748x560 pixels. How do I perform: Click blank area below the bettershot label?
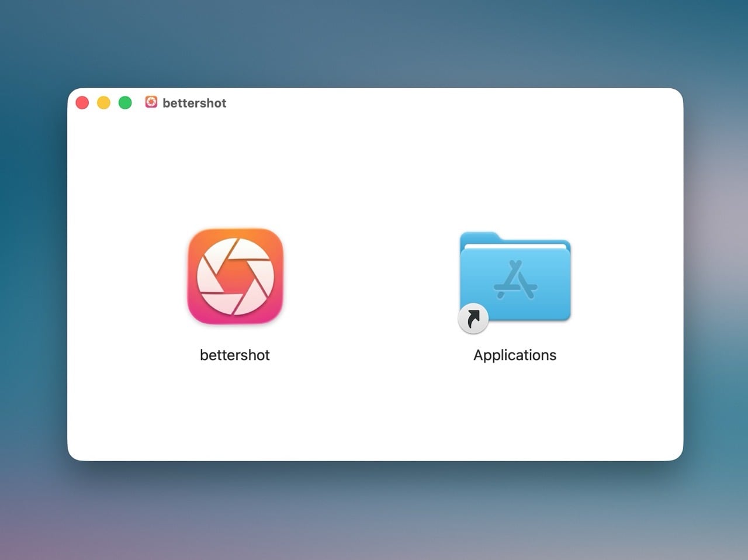click(x=235, y=409)
